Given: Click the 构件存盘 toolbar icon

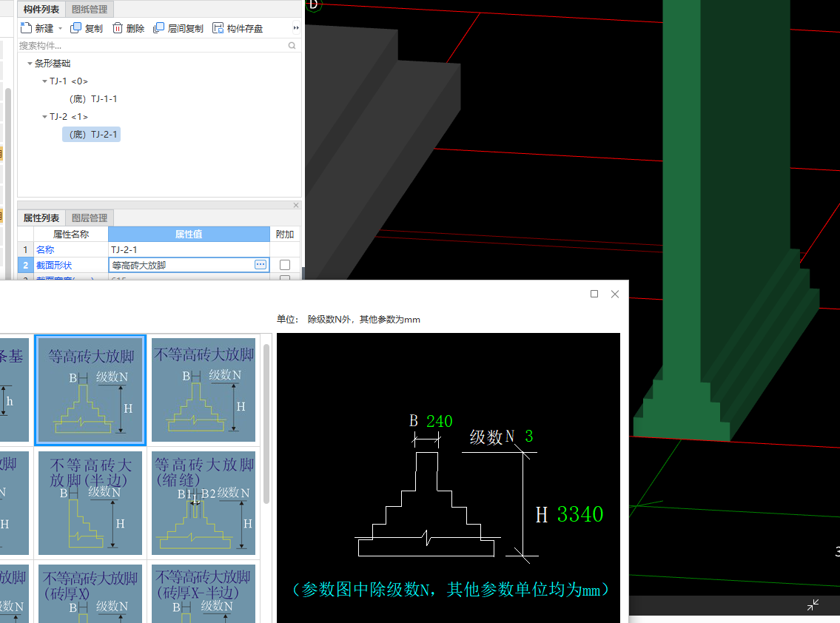Looking at the screenshot, I should [x=218, y=28].
